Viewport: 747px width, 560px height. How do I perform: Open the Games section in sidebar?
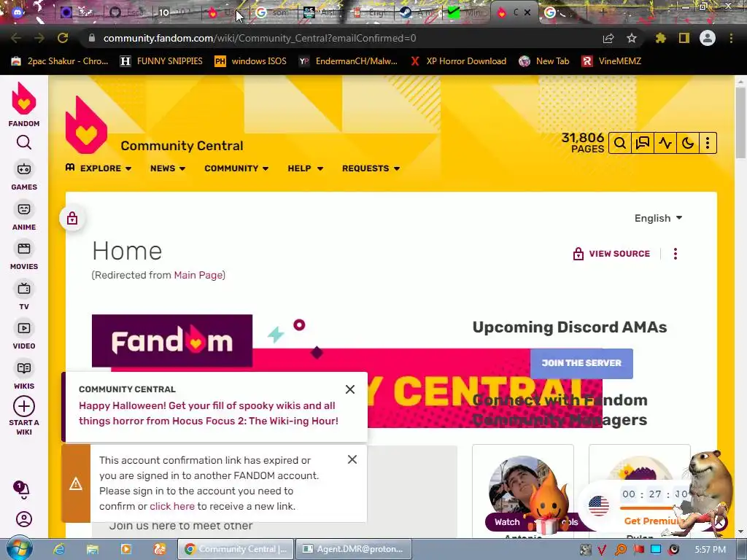[x=24, y=176]
